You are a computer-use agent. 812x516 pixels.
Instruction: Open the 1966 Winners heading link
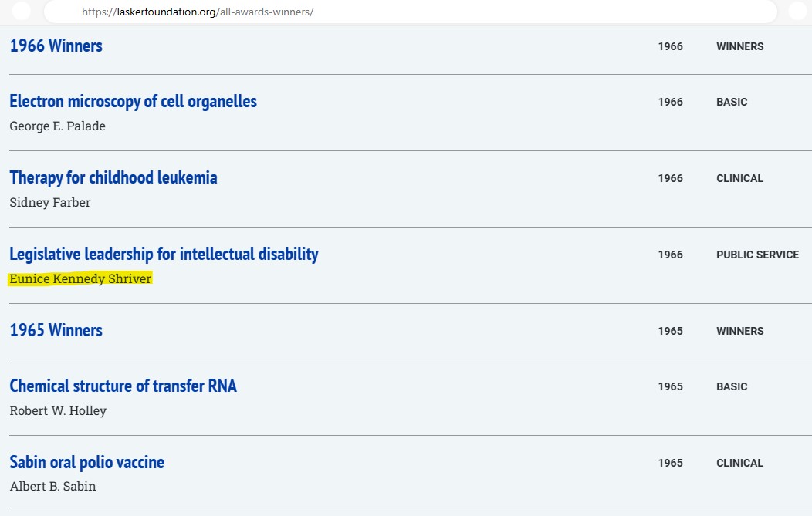56,46
